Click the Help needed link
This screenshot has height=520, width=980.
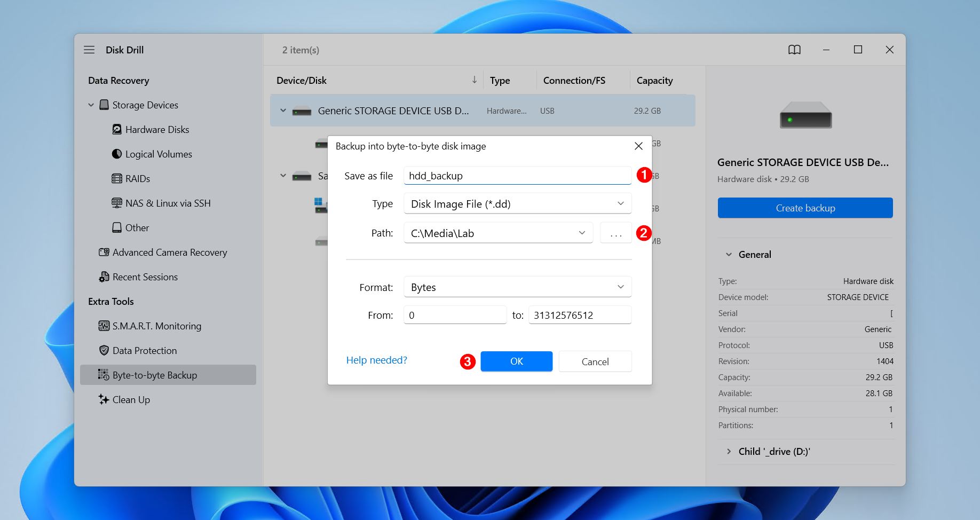376,360
